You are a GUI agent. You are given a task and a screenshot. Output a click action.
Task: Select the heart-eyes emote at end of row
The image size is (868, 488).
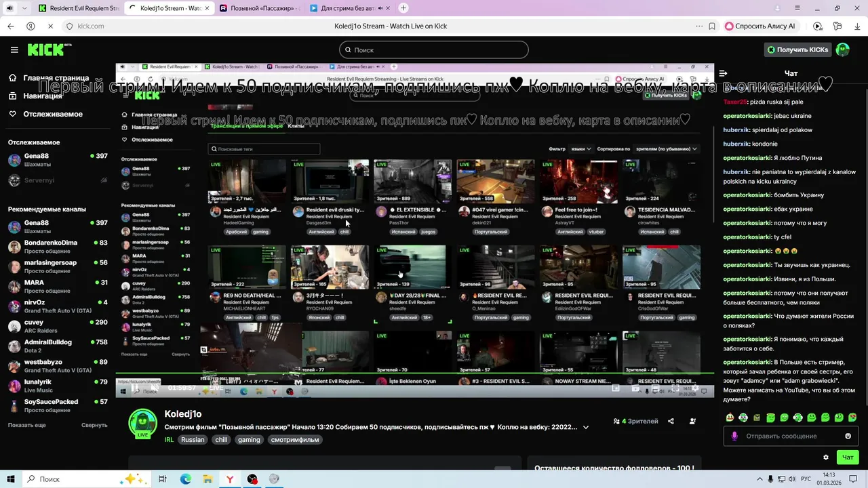852,418
